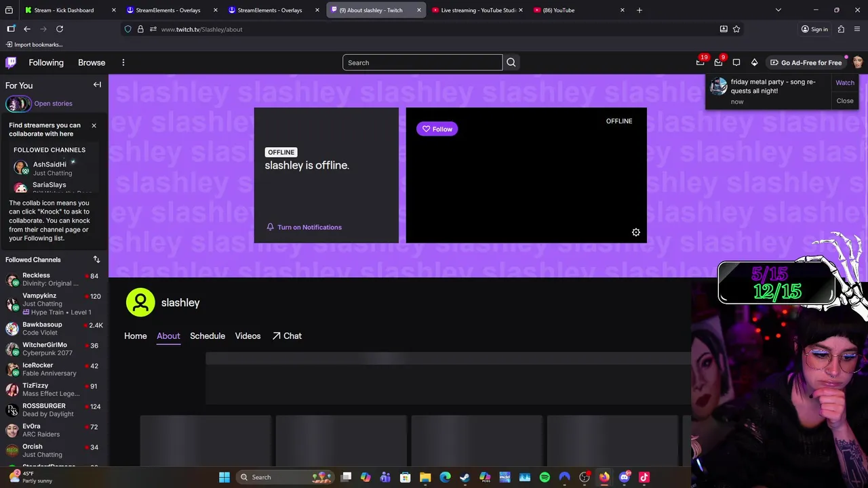Collapse the For You sidebar
This screenshot has height=488, width=868.
tap(97, 85)
